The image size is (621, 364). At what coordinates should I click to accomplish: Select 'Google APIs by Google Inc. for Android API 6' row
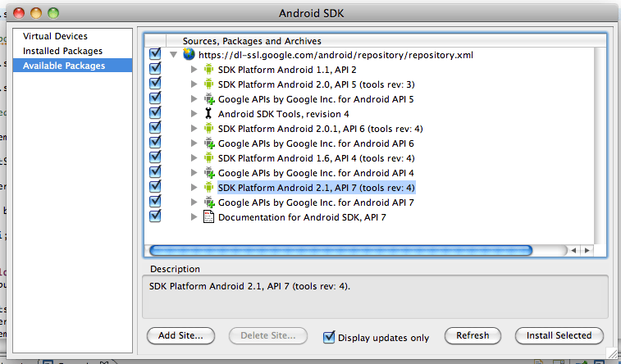coord(316,143)
